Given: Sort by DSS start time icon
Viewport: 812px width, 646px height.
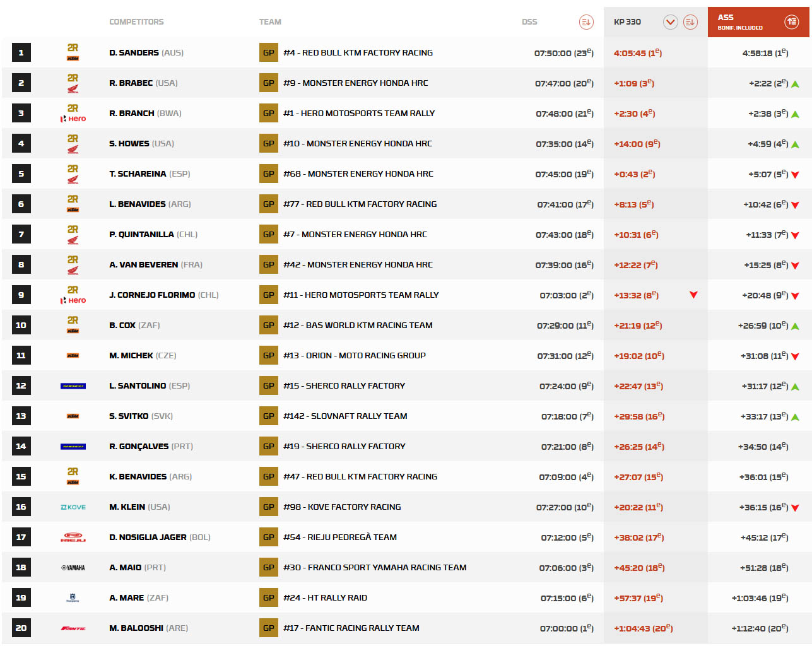Looking at the screenshot, I should click(x=585, y=22).
